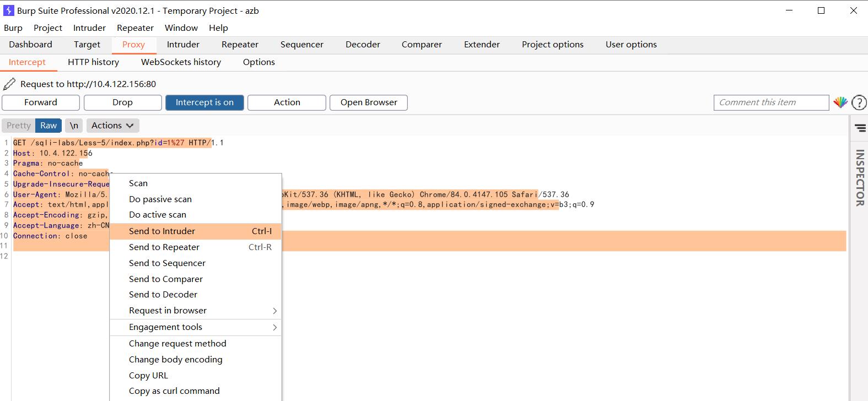This screenshot has width=868, height=401.
Task: Open the Project options tab
Action: click(553, 45)
